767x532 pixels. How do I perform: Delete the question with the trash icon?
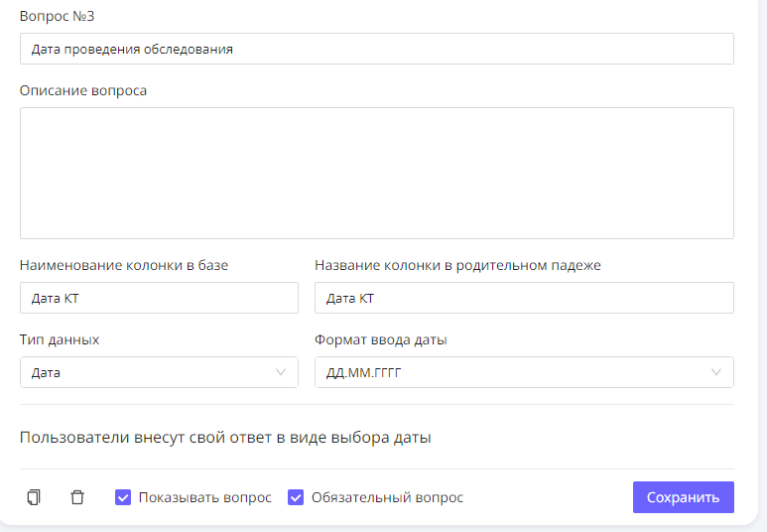pyautogui.click(x=77, y=497)
